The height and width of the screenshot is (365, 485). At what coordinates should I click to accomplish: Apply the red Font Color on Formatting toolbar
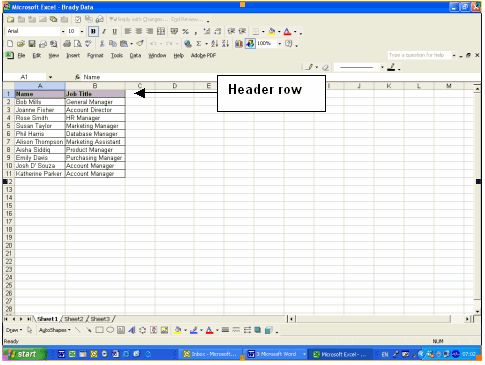coord(287,32)
